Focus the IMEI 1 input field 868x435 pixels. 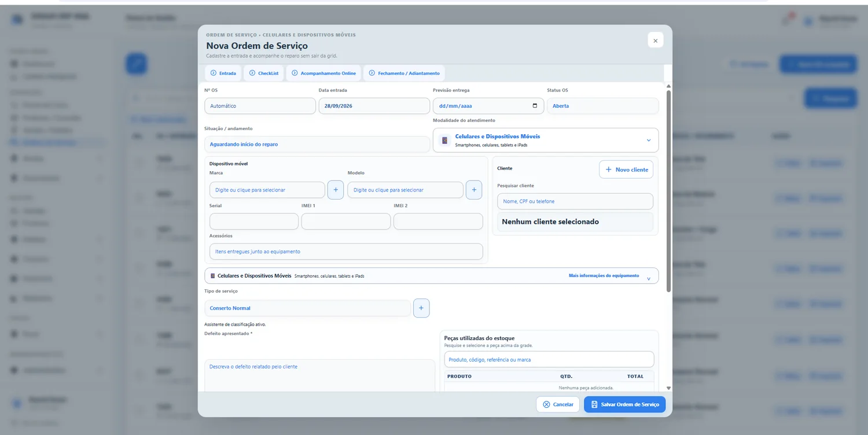[346, 222]
